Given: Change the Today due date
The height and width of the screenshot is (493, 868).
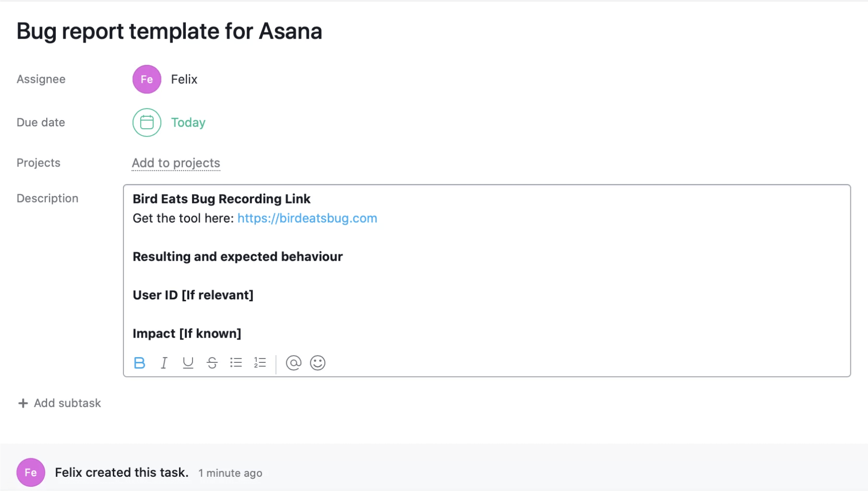Looking at the screenshot, I should [188, 123].
